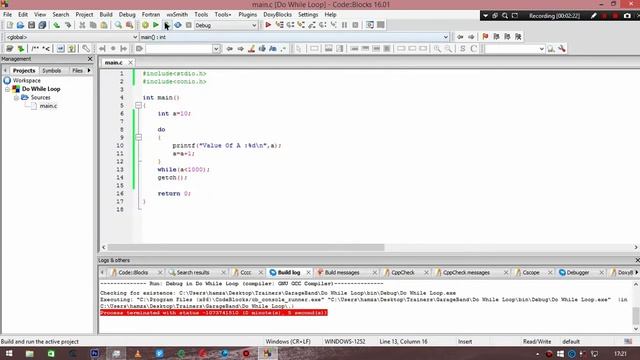Collapse the main function code fold
The height and width of the screenshot is (360, 640).
tap(138, 105)
